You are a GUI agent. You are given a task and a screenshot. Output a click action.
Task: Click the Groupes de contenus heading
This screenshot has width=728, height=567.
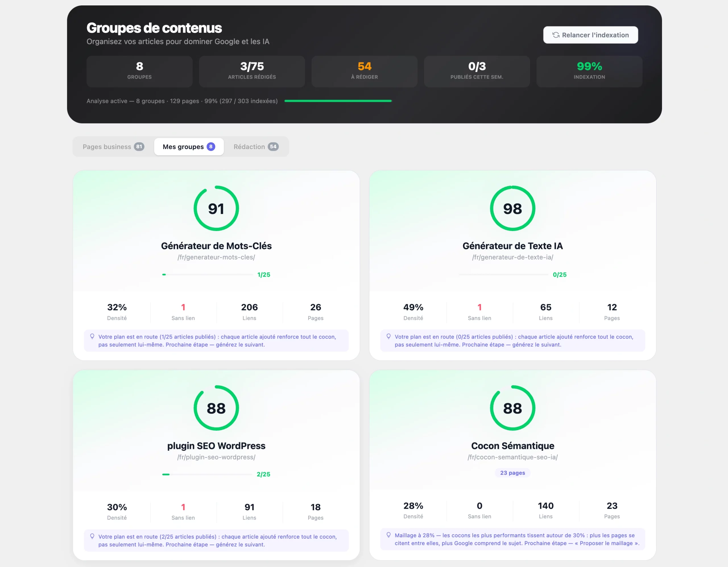tap(154, 28)
